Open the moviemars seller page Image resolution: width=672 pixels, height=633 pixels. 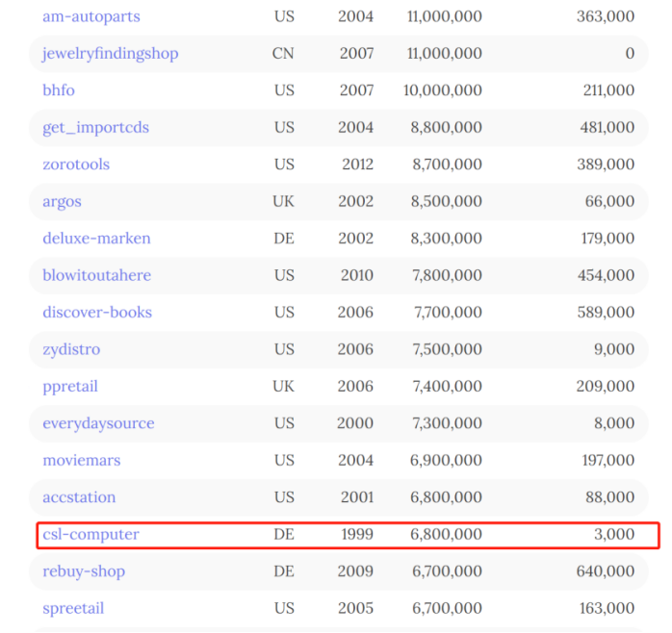tap(82, 460)
